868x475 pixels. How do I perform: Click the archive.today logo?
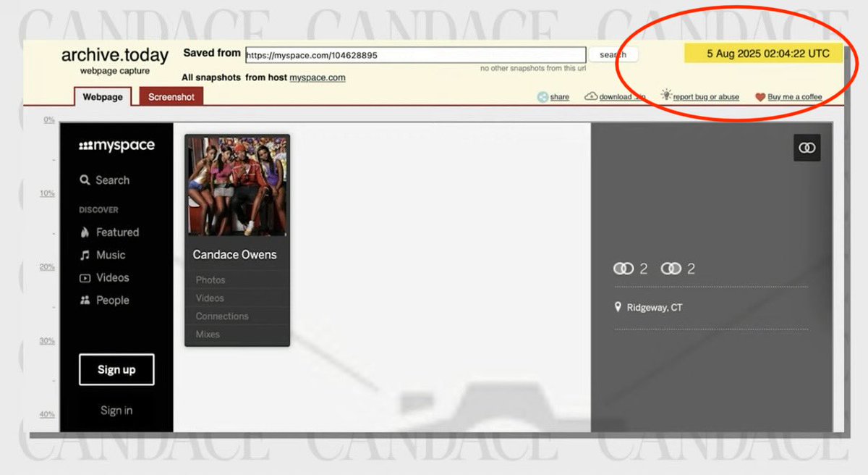[x=114, y=55]
